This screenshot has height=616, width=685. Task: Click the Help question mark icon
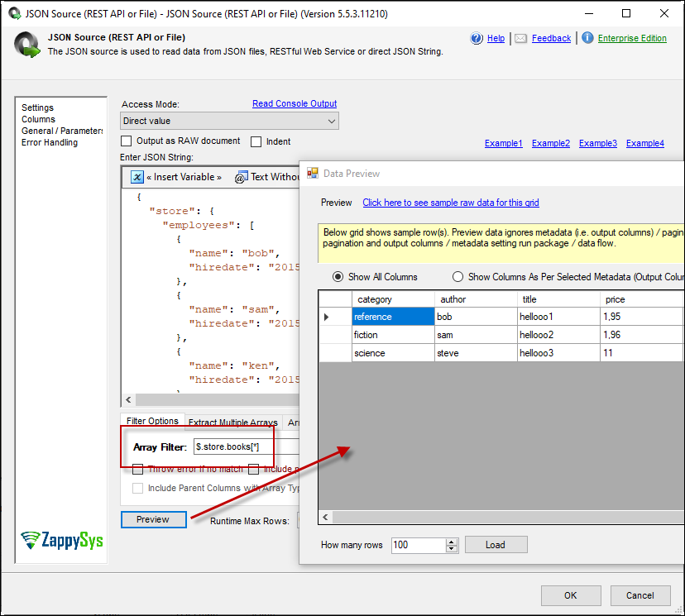[x=477, y=38]
